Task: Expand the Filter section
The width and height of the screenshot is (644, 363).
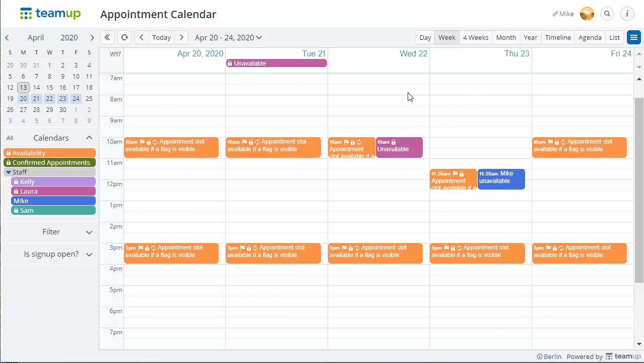Action: click(x=89, y=232)
